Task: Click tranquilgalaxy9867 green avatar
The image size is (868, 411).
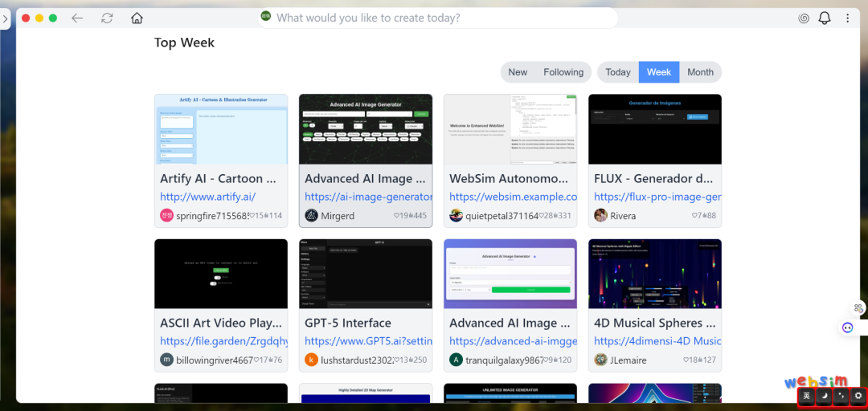Action: [x=457, y=360]
